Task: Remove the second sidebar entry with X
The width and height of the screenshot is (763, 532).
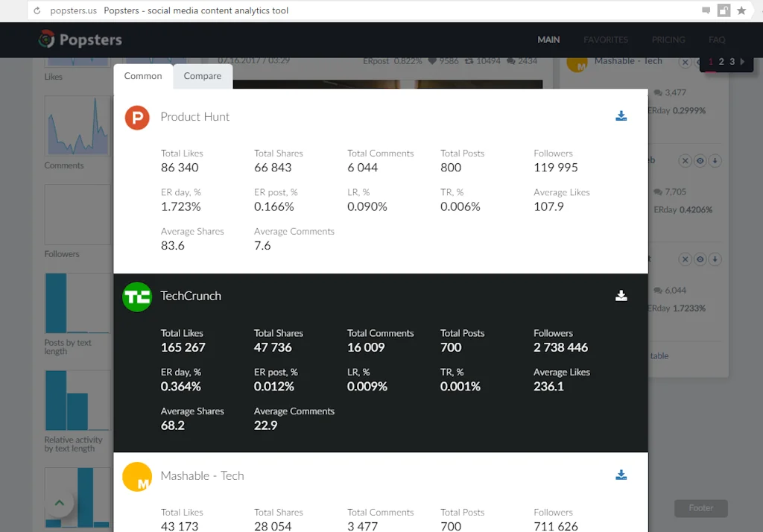Action: (685, 161)
